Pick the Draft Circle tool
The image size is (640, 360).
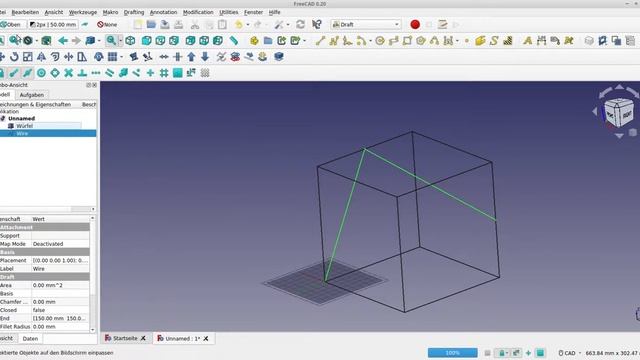[x=380, y=40]
